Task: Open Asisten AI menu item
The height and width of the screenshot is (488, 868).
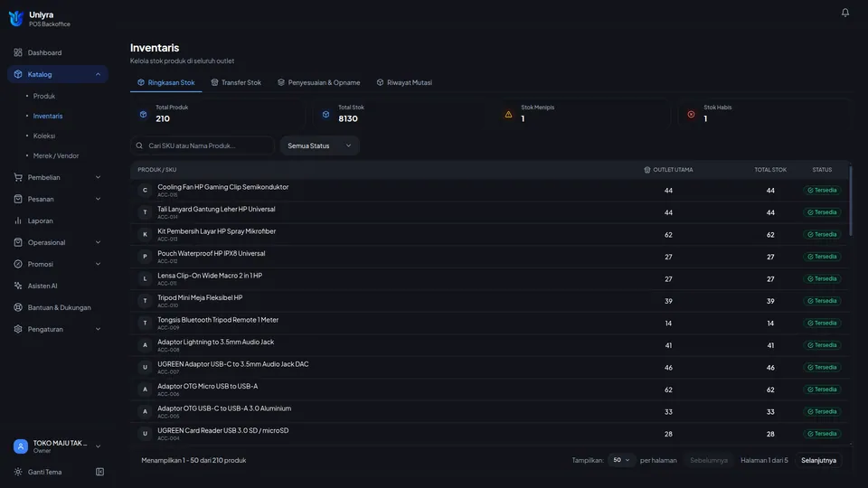Action: click(x=58, y=286)
